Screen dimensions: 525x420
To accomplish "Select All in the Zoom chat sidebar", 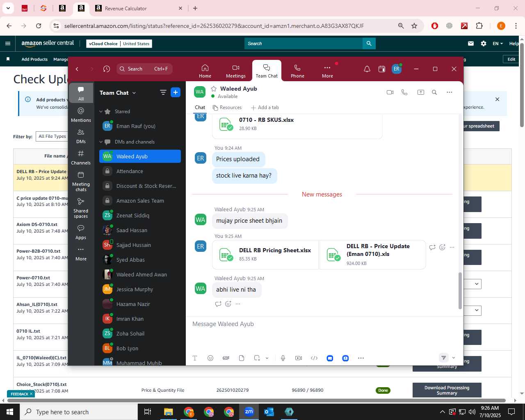I will pyautogui.click(x=81, y=93).
